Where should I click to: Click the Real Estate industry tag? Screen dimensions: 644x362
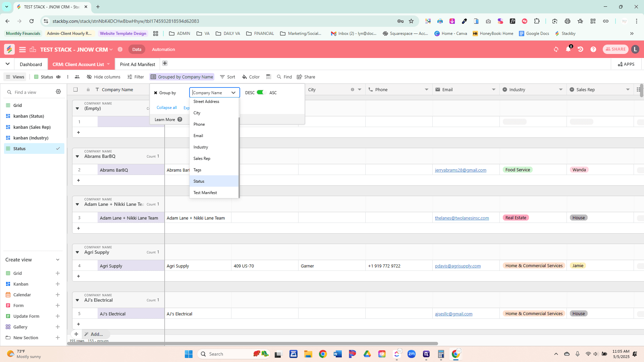pos(516,218)
